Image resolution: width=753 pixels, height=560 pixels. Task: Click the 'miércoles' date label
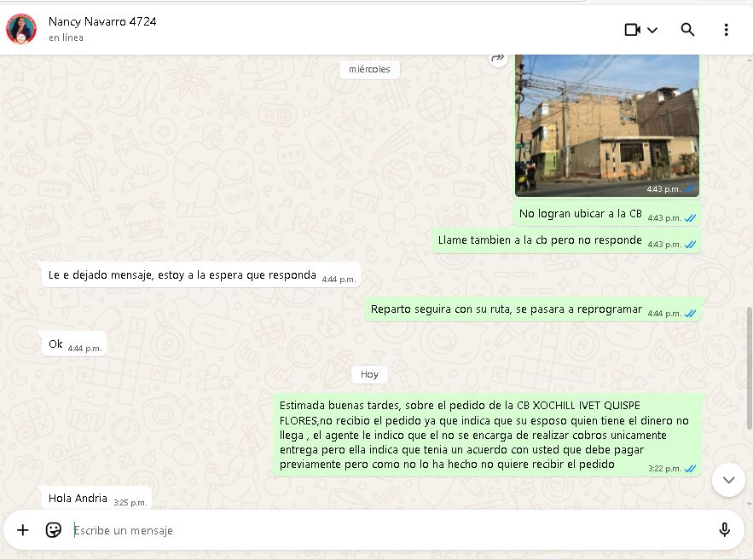pyautogui.click(x=369, y=69)
